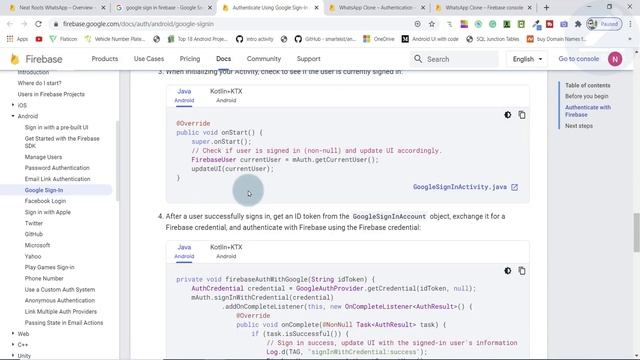Image resolution: width=640 pixels, height=360 pixels.
Task: Open the Pricing page
Action: (x=190, y=59)
